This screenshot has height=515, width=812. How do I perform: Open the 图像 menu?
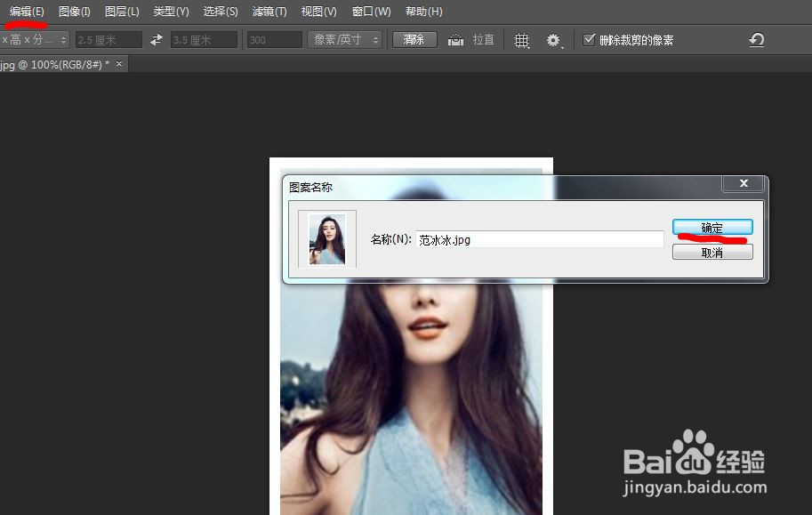pyautogui.click(x=73, y=12)
